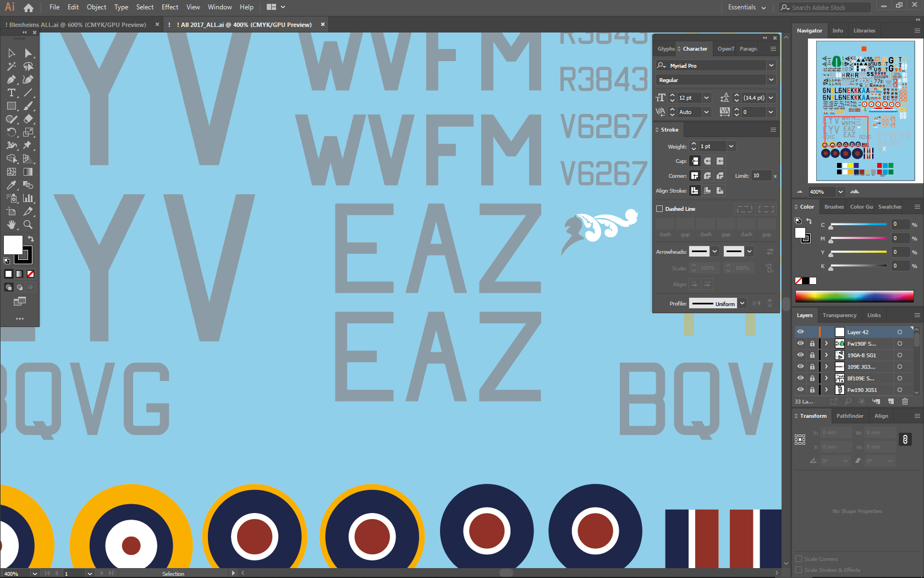924x578 pixels.
Task: Go to the Illustrator Home screen
Action: (29, 8)
